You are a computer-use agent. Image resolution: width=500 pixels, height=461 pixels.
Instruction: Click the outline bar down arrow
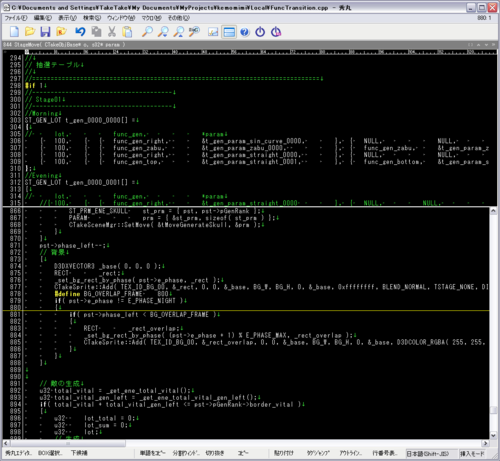pos(486,45)
